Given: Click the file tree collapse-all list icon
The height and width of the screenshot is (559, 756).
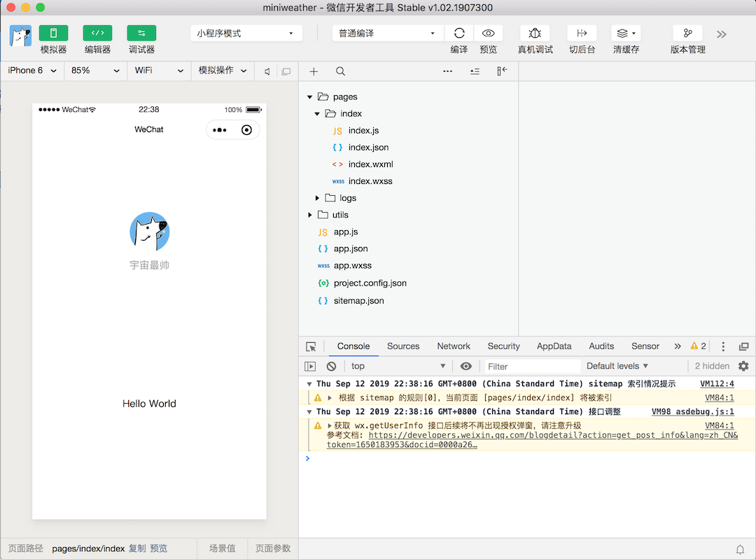Looking at the screenshot, I should [x=475, y=71].
